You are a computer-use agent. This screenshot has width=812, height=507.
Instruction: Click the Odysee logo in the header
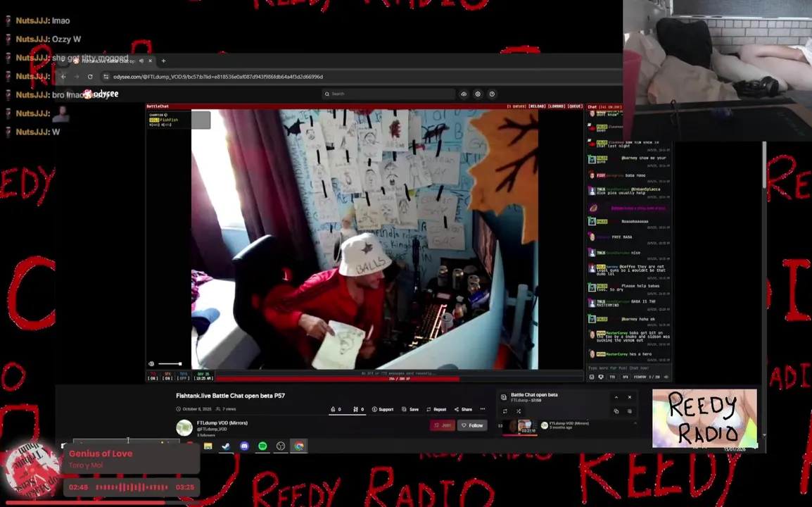click(102, 94)
